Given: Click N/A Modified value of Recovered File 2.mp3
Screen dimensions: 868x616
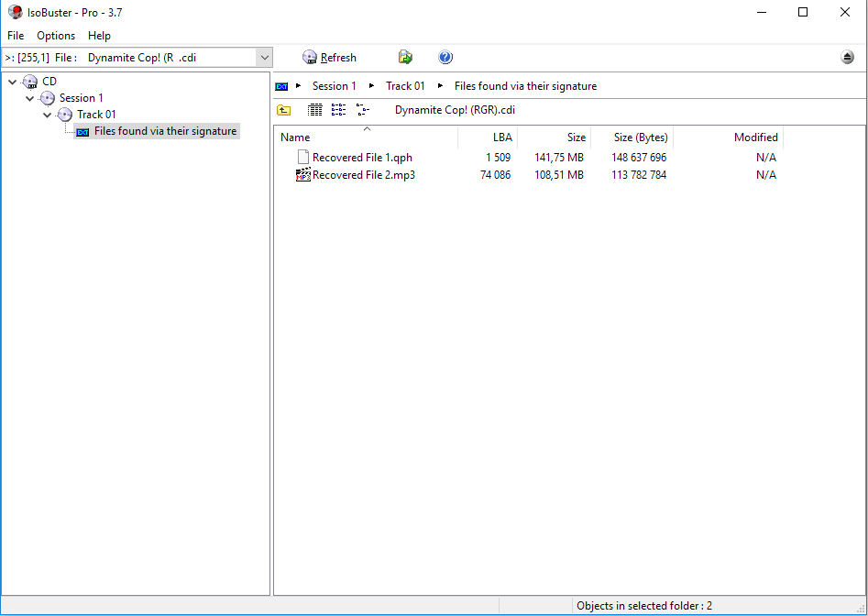Looking at the screenshot, I should click(766, 175).
